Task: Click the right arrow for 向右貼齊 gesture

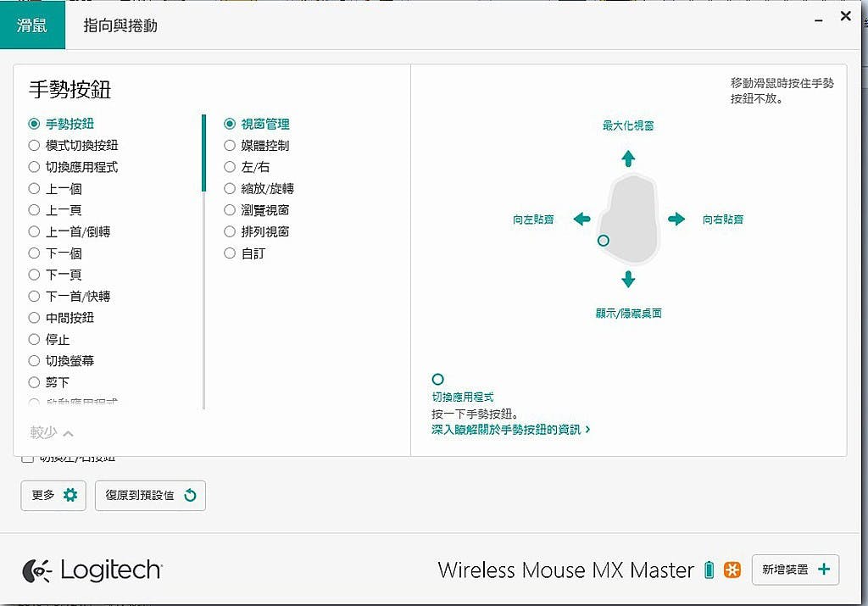Action: pyautogui.click(x=676, y=220)
